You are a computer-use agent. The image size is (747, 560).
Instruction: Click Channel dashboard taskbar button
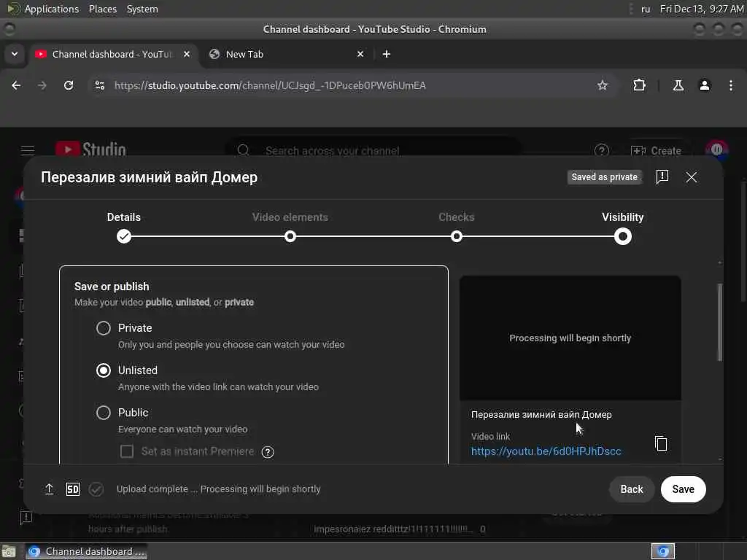86,551
